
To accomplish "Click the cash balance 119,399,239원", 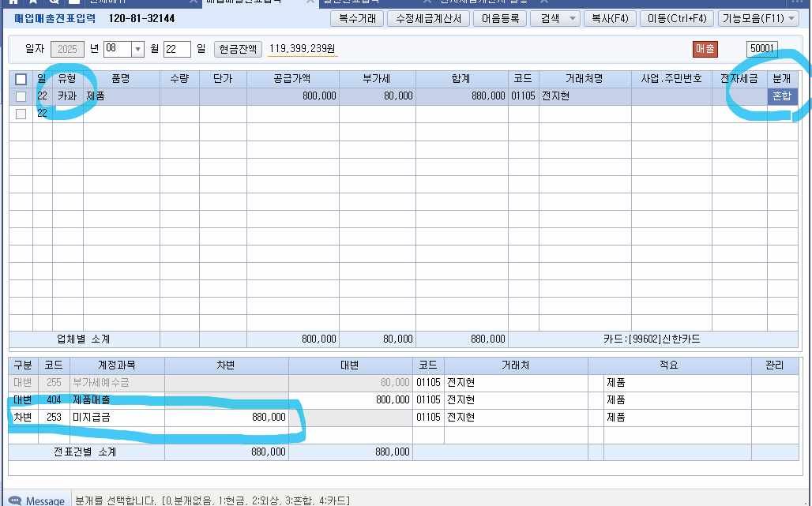I will 303,49.
